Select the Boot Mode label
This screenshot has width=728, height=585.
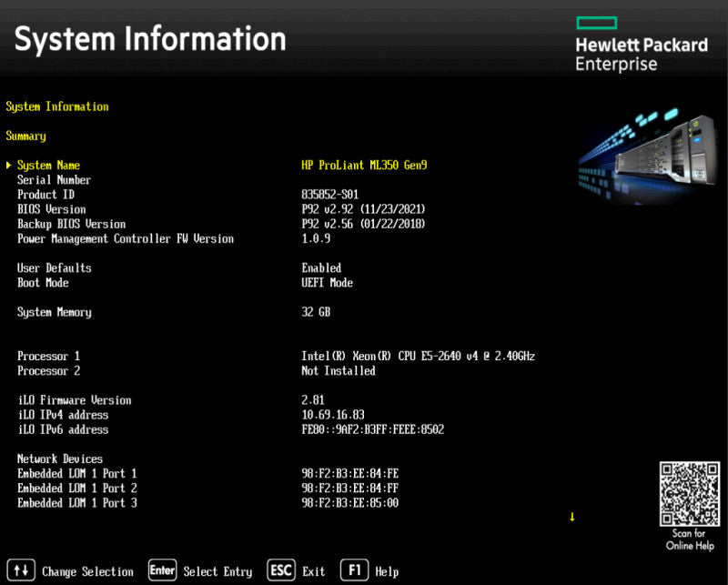click(x=43, y=283)
